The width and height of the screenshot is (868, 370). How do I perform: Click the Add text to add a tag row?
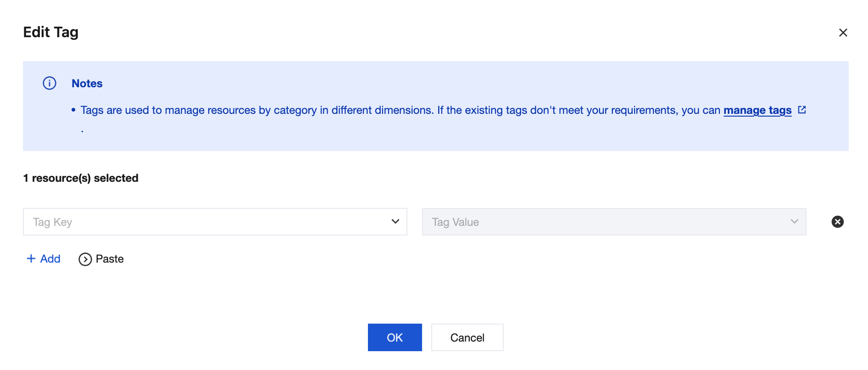tap(50, 259)
